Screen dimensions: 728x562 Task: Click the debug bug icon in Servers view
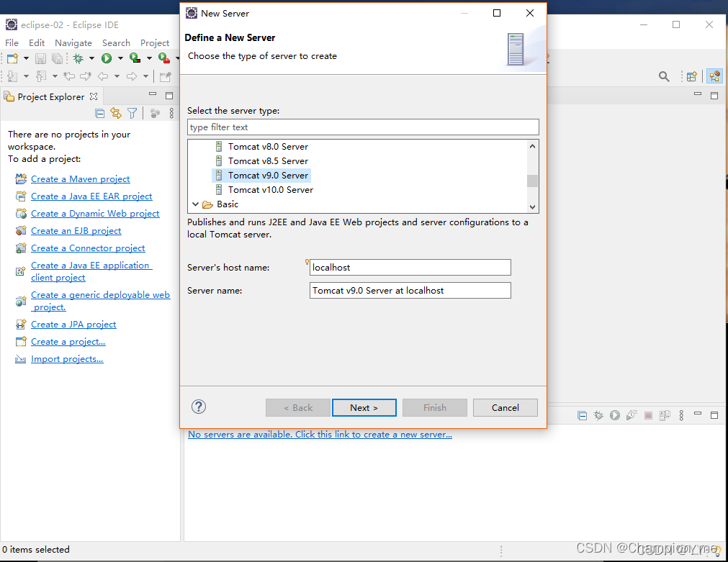598,415
